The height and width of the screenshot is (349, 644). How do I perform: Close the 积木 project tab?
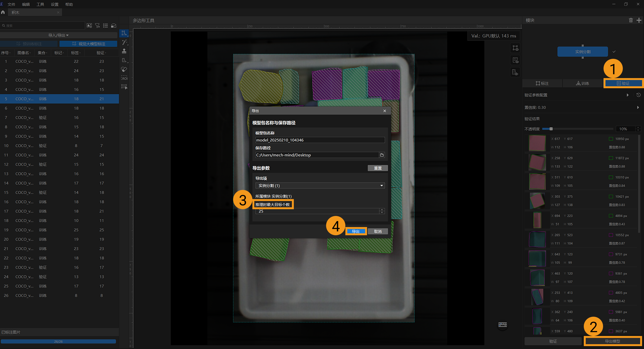58,12
